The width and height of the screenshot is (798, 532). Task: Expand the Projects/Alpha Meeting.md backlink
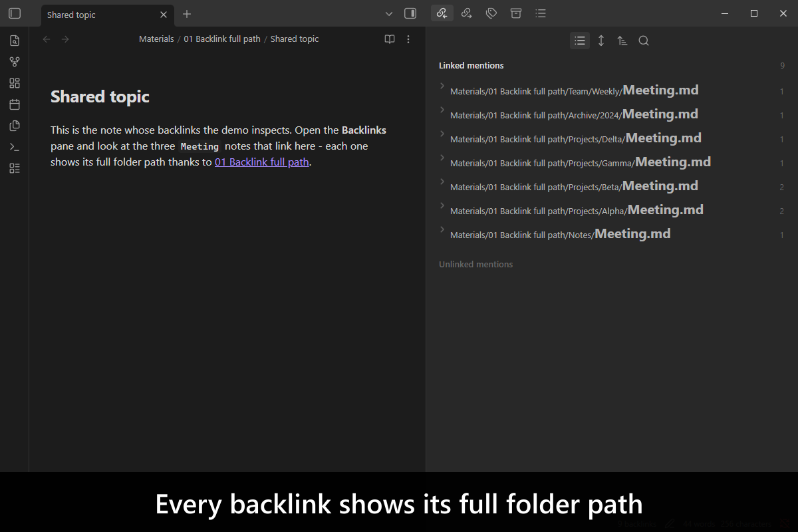(x=442, y=205)
